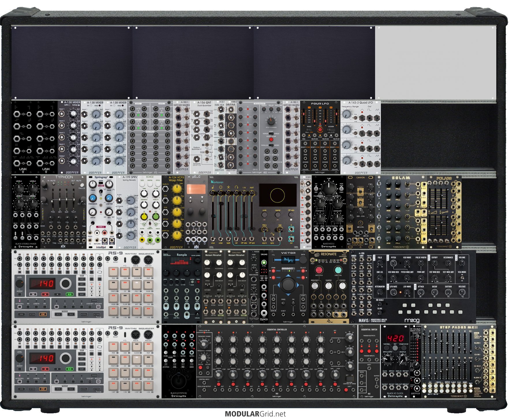The width and height of the screenshot is (511, 420).
Task: Select the Polaris module title
Action: tap(444, 178)
